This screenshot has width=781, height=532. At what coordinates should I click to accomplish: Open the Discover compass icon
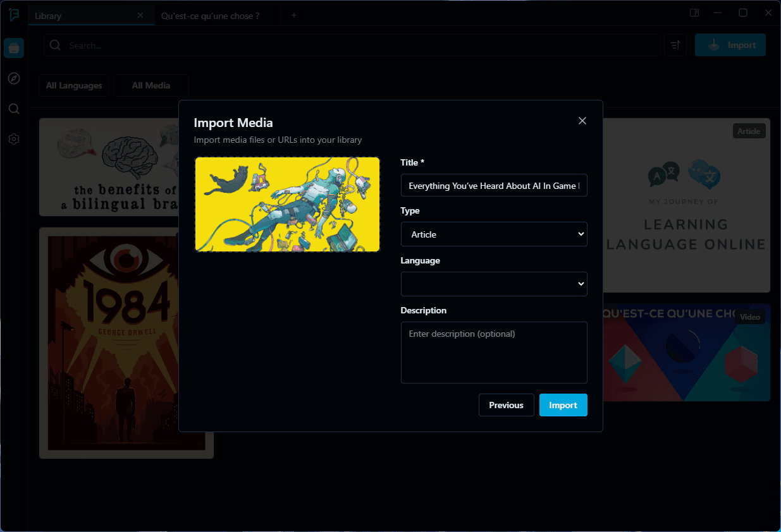pyautogui.click(x=14, y=78)
